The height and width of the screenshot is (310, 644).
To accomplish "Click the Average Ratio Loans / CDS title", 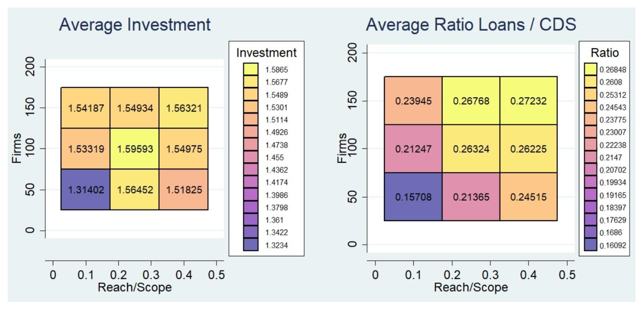I will [471, 25].
